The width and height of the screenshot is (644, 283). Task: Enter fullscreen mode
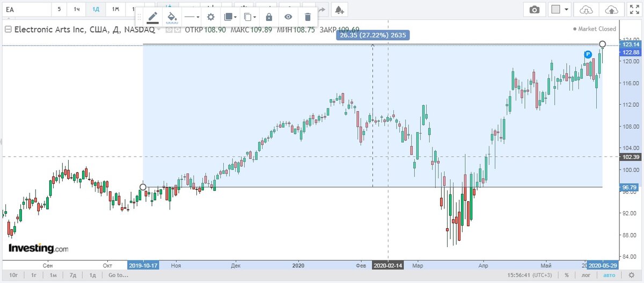(634, 10)
